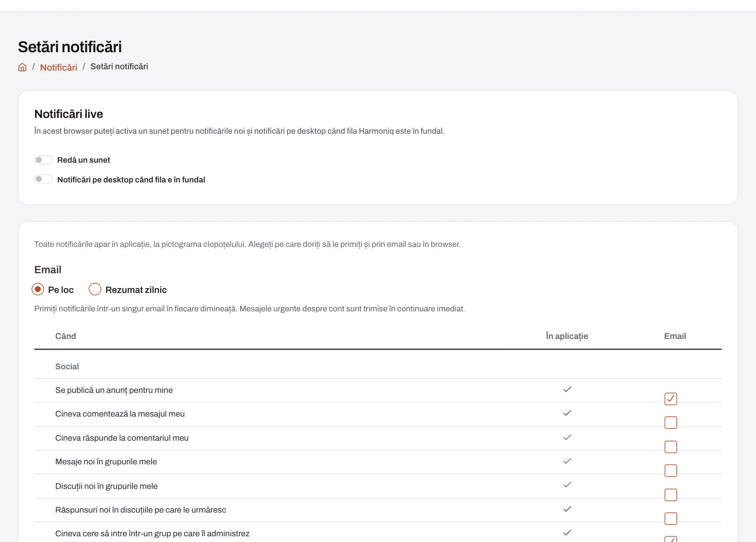This screenshot has height=542, width=756.
Task: Uncheck email for Se publică un anunț
Action: coord(671,399)
